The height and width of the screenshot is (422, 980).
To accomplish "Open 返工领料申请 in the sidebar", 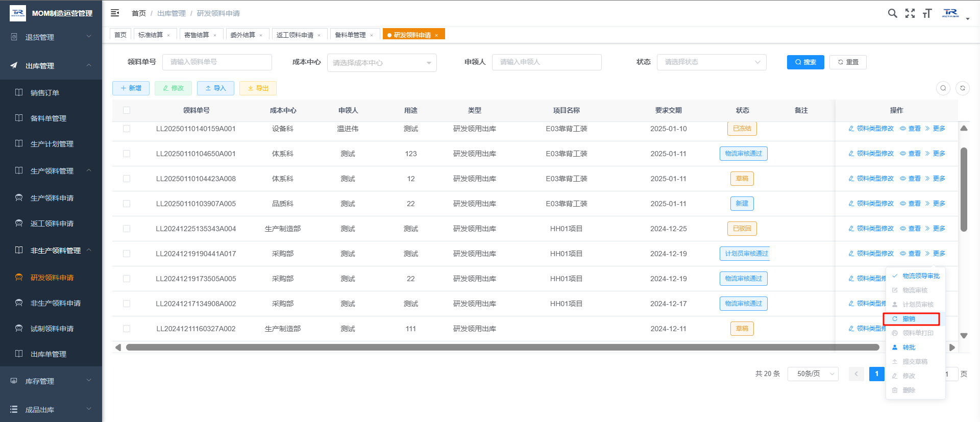I will (52, 224).
